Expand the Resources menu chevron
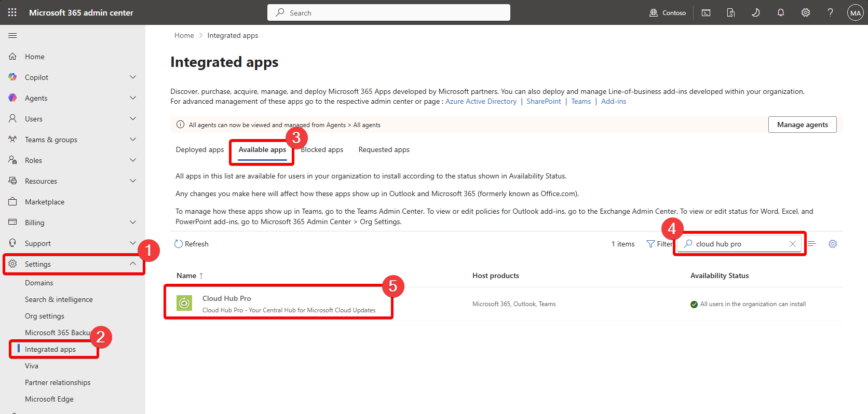 133,181
